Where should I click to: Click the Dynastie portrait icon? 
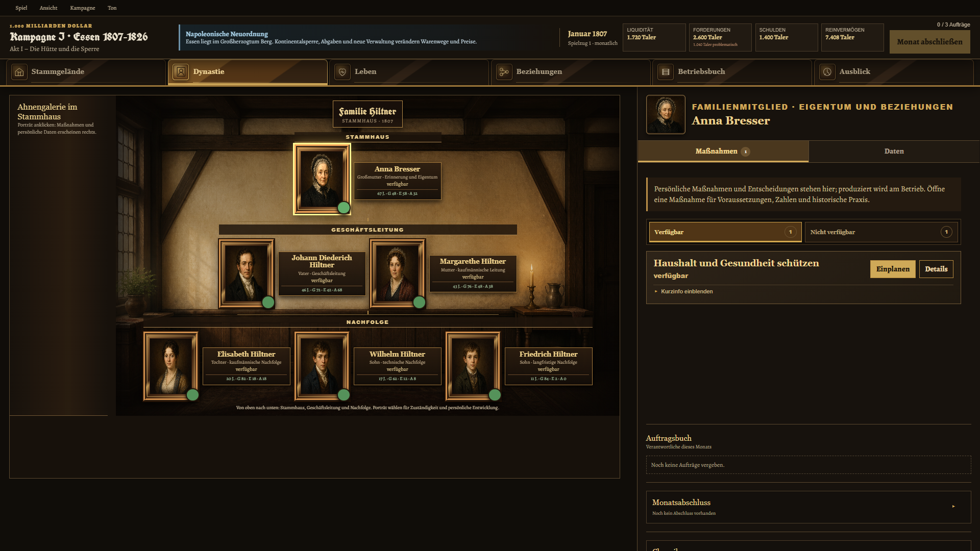[181, 72]
